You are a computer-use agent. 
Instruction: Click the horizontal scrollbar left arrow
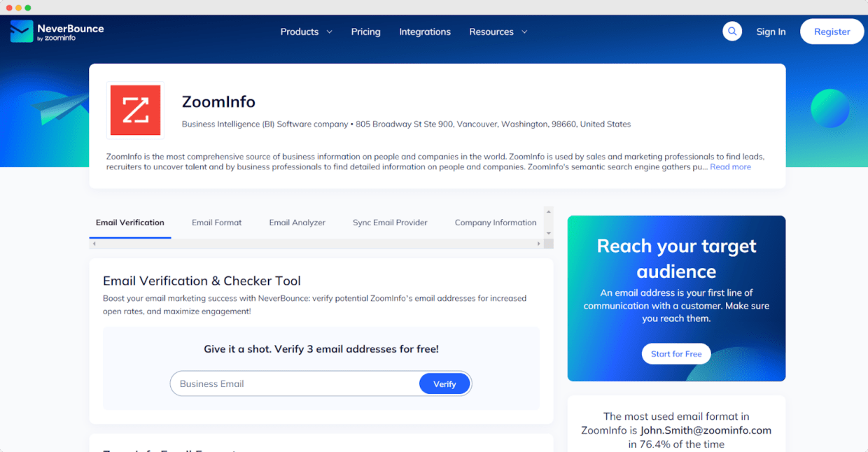(x=94, y=243)
